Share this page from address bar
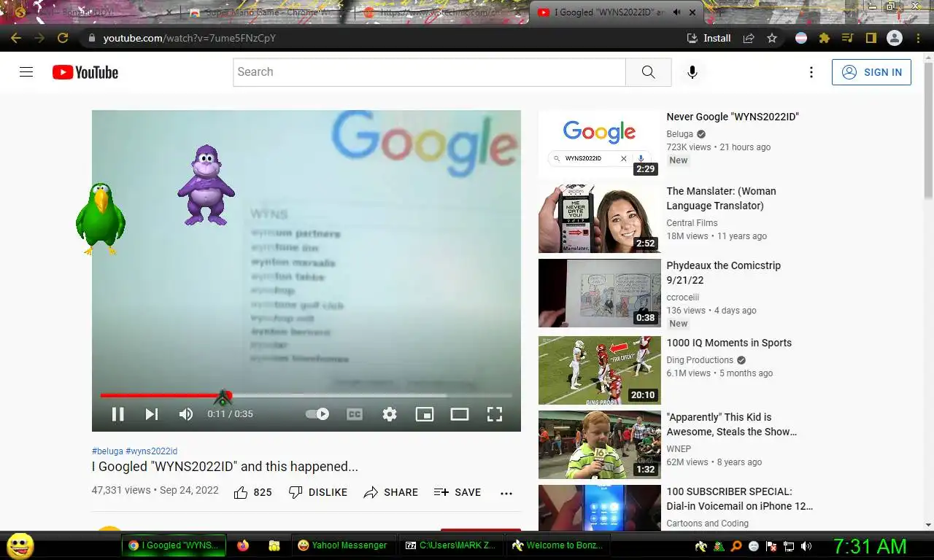 click(749, 38)
